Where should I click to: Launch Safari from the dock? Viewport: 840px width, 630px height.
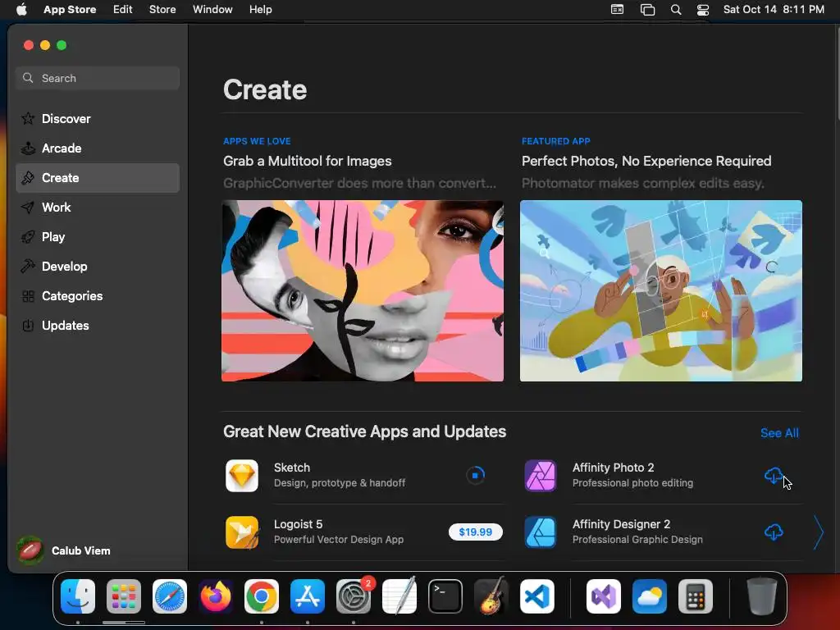point(170,596)
